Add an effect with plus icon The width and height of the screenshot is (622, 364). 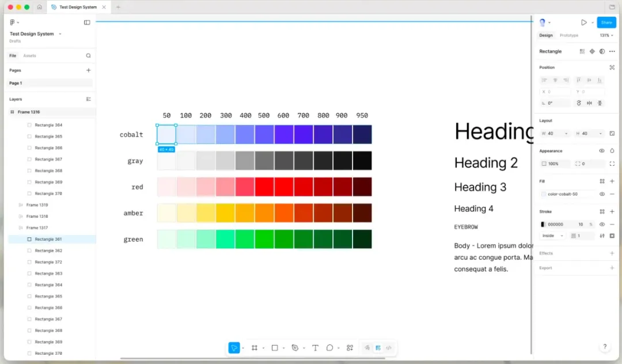612,253
